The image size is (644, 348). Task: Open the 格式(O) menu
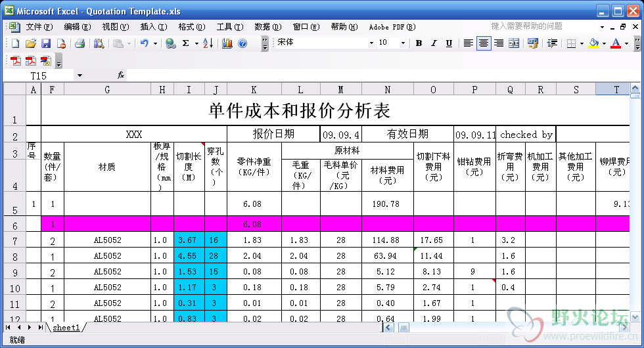click(192, 27)
